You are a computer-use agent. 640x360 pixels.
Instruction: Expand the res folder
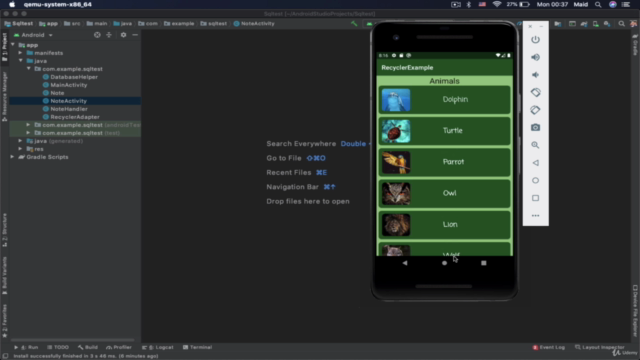pyautogui.click(x=20, y=149)
